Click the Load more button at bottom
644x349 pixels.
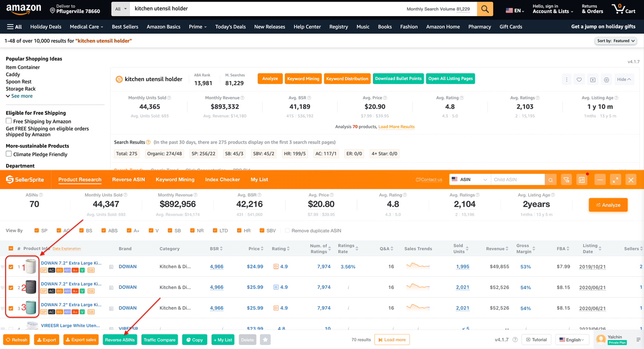[392, 340]
